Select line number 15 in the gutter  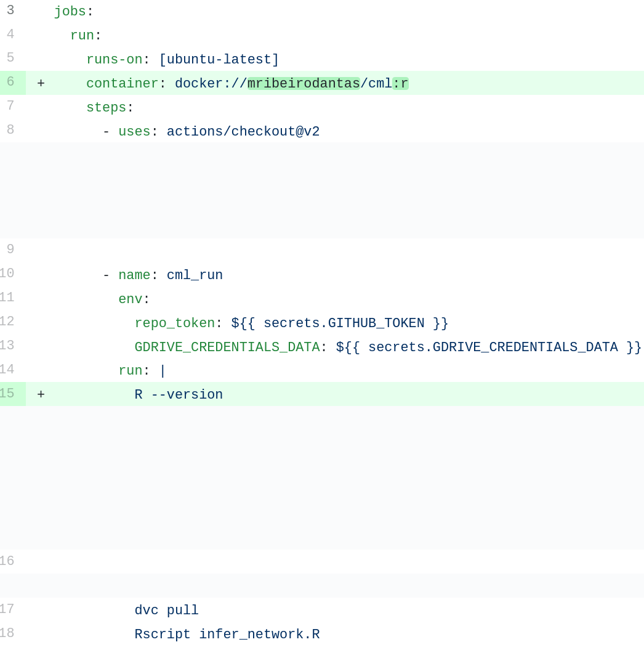[x=7, y=394]
